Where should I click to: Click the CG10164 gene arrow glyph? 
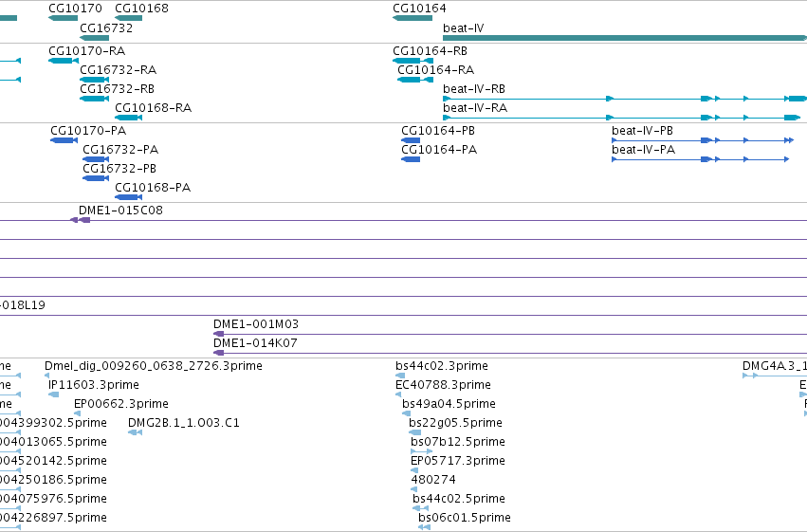point(413,18)
